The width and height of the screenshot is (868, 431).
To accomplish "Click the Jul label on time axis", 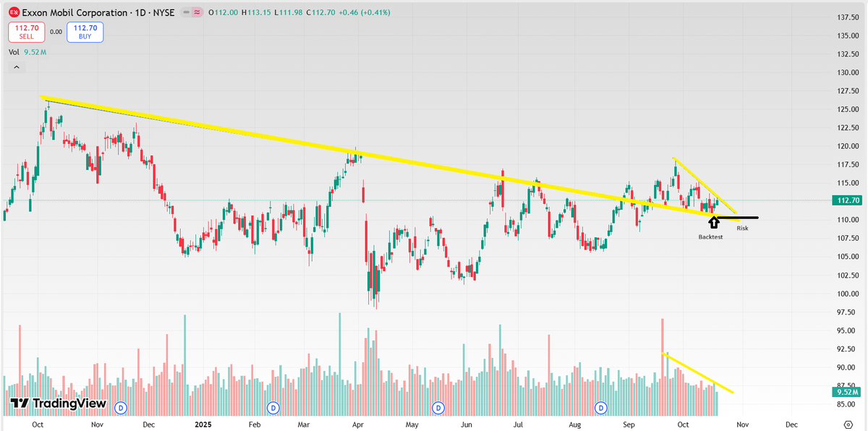I will pyautogui.click(x=519, y=424).
